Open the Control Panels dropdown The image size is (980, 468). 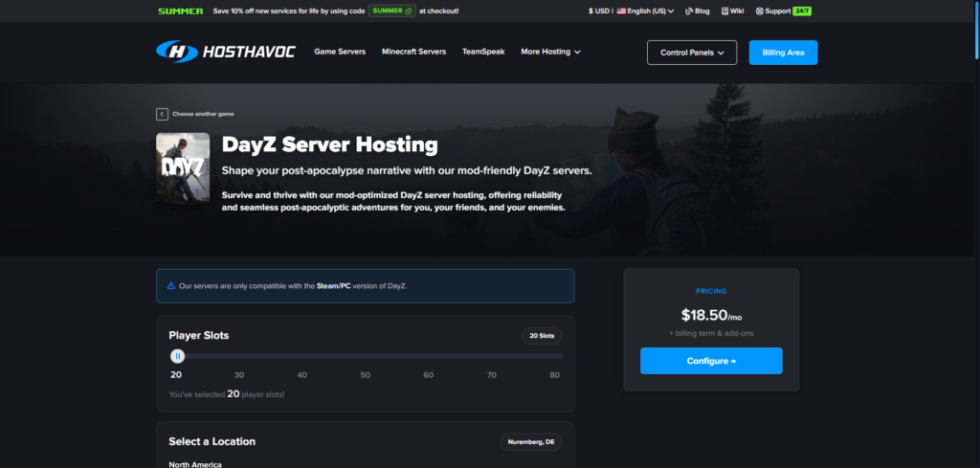pos(692,53)
